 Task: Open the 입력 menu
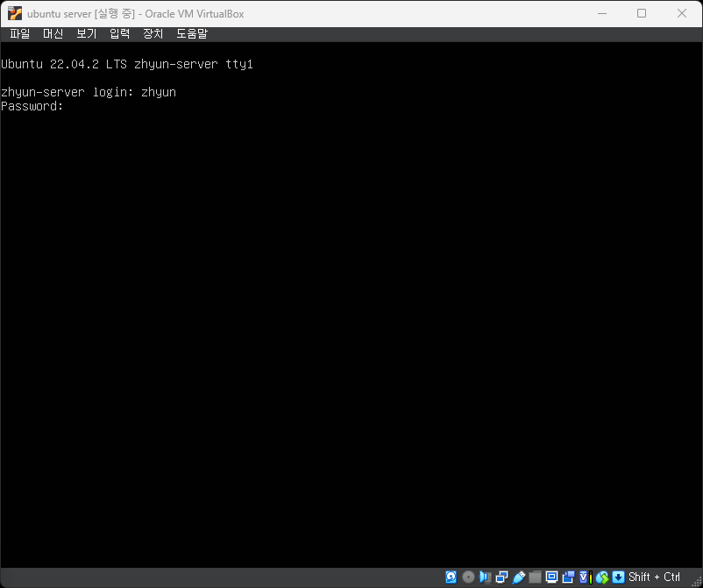click(x=120, y=34)
